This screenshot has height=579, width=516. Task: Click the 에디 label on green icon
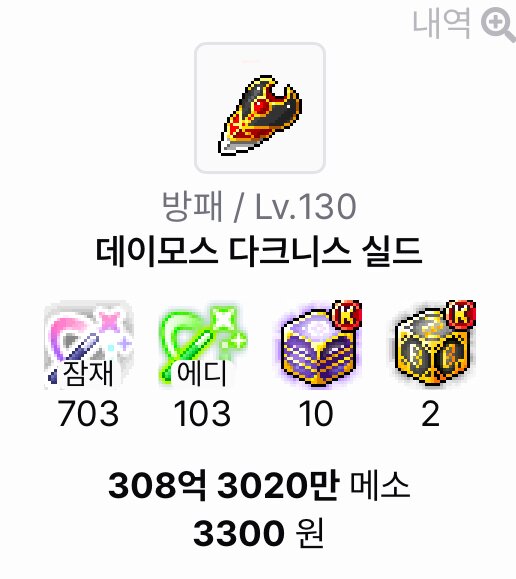(202, 373)
